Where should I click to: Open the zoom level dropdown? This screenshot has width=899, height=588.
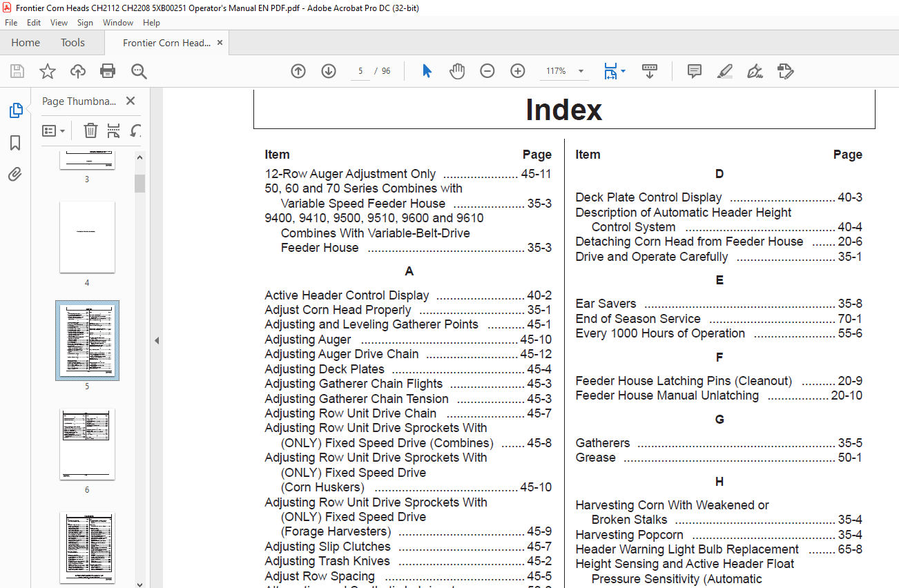(x=581, y=71)
